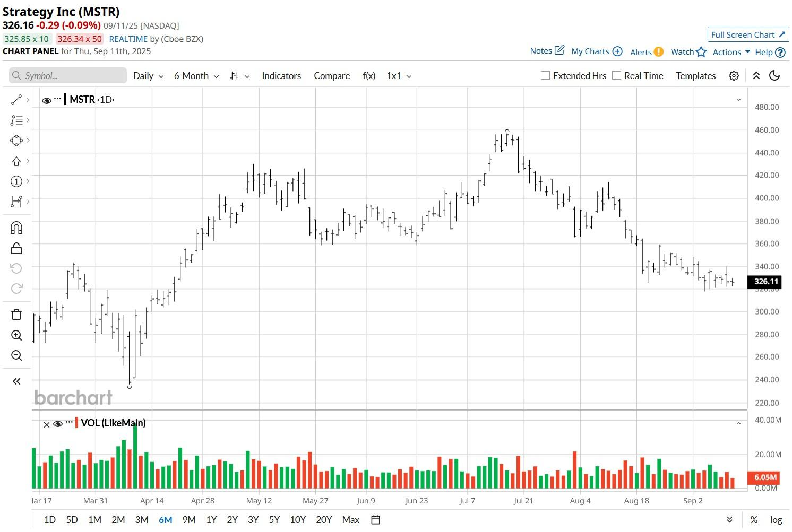Screen dimensions: 792x532
Task: Open the 1x1 grid layout dropdown
Action: 399,76
